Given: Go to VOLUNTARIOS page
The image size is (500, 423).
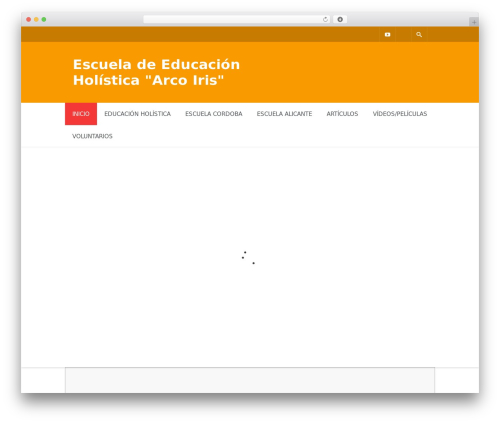Looking at the screenshot, I should tap(92, 136).
